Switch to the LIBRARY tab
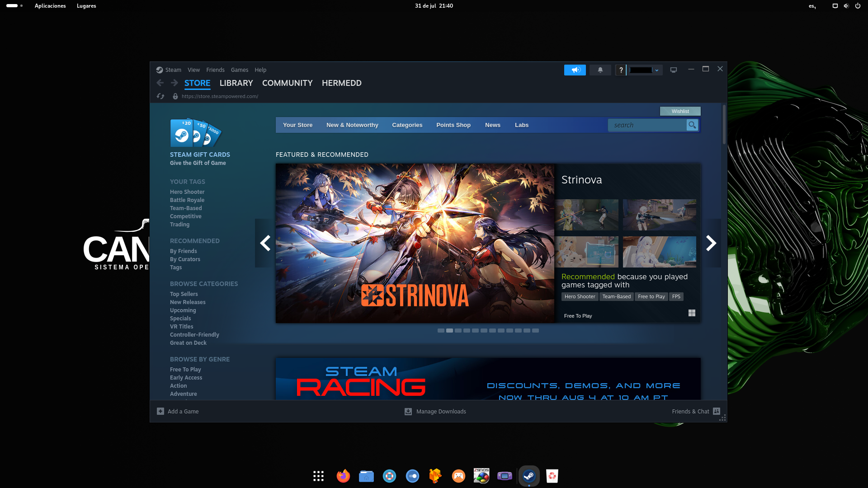The height and width of the screenshot is (488, 868). tap(236, 83)
